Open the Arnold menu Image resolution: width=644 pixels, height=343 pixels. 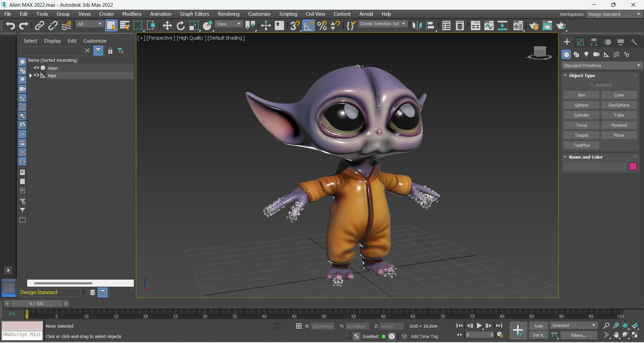366,14
